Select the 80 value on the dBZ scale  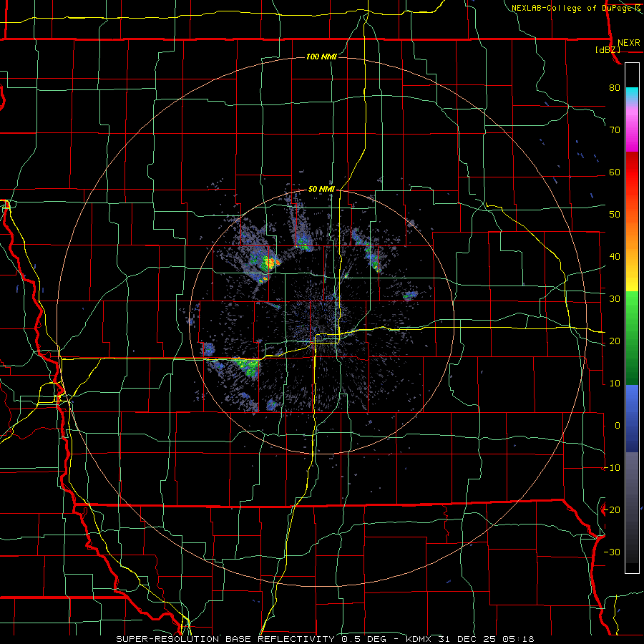[x=615, y=88]
